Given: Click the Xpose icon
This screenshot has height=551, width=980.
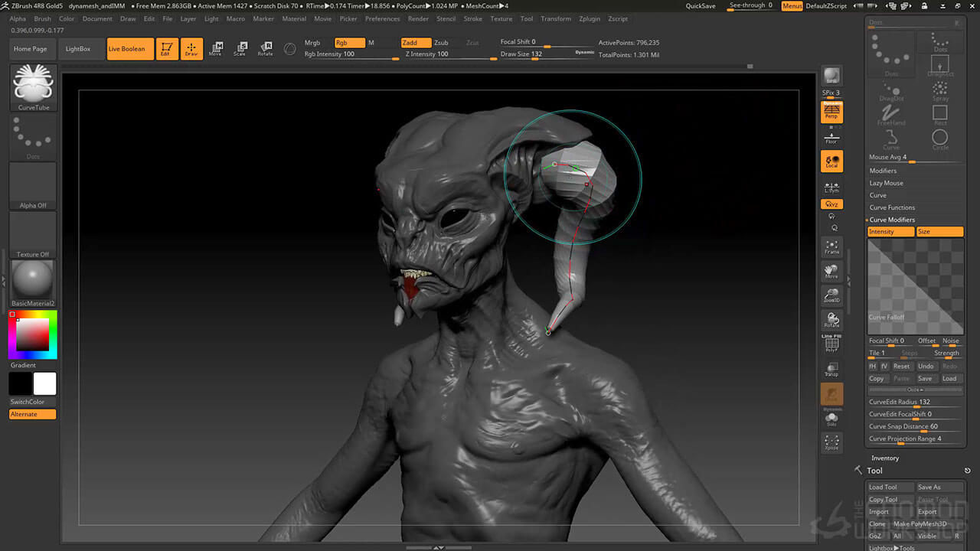Looking at the screenshot, I should click(x=831, y=442).
